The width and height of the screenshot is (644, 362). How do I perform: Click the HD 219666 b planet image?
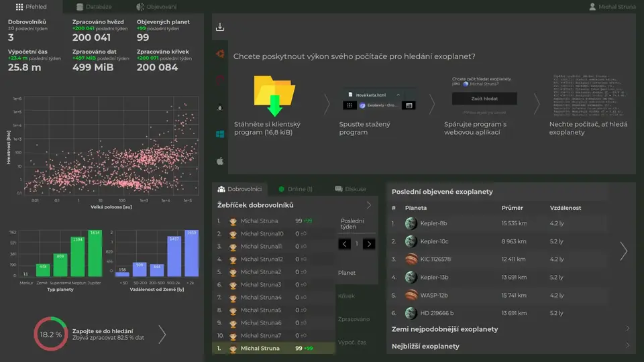(411, 313)
